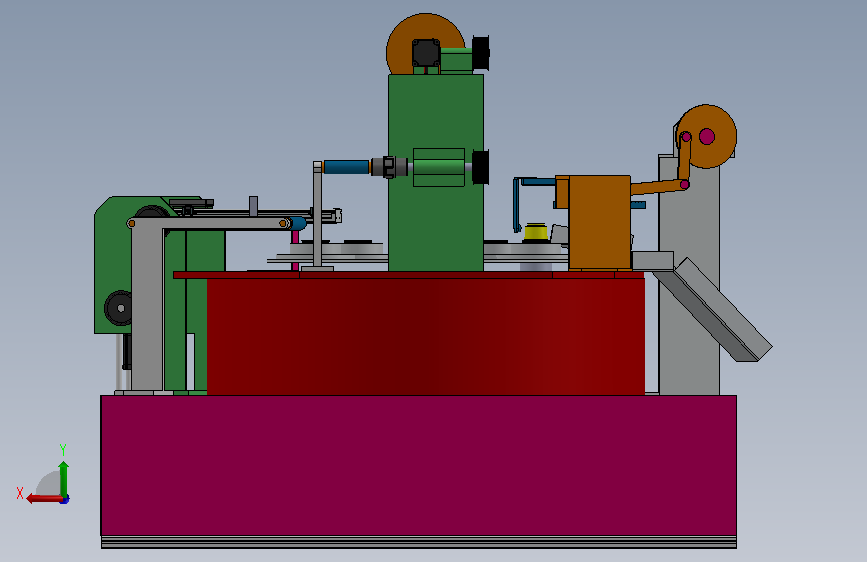Select the orange disc on right tower
Image resolution: width=867 pixels, height=562 pixels.
click(x=707, y=136)
